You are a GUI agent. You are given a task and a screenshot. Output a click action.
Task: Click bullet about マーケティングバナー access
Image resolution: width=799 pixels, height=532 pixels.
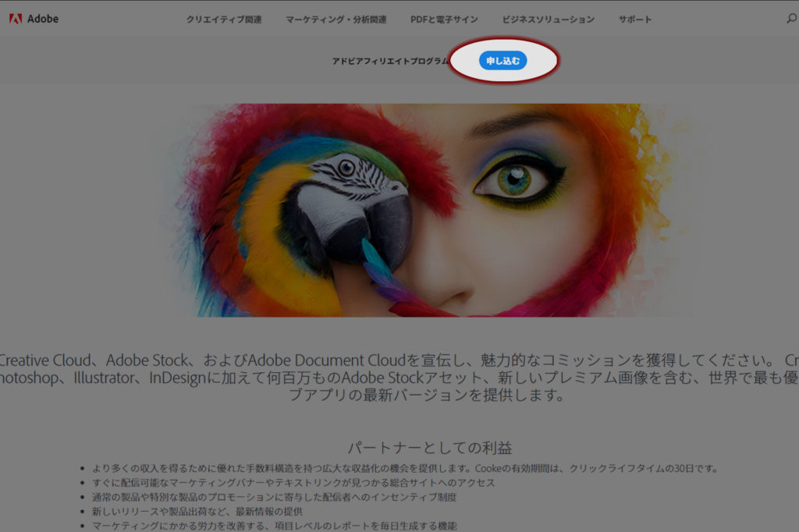(293, 483)
